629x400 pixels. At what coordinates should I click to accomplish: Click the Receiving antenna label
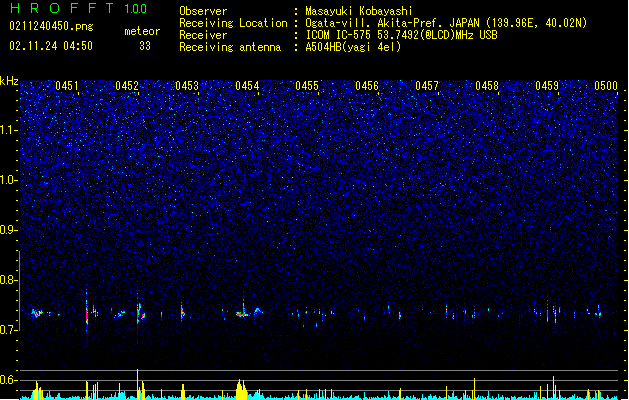point(230,47)
